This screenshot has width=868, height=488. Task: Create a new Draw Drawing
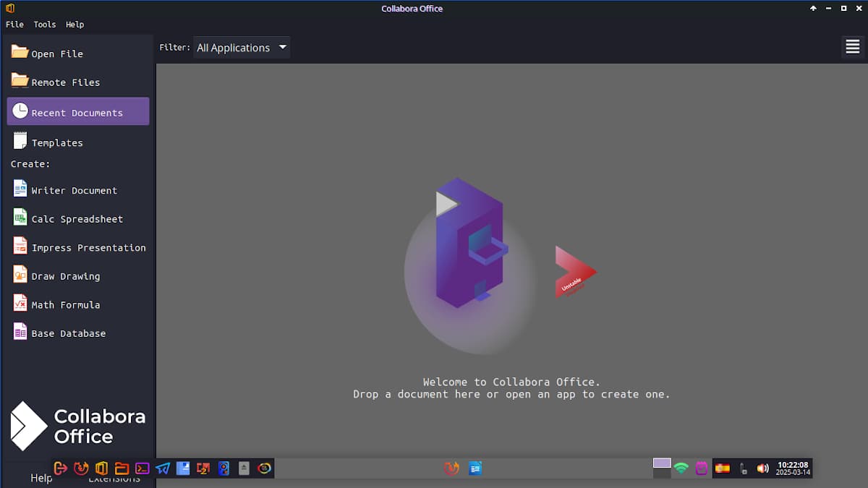65,276
